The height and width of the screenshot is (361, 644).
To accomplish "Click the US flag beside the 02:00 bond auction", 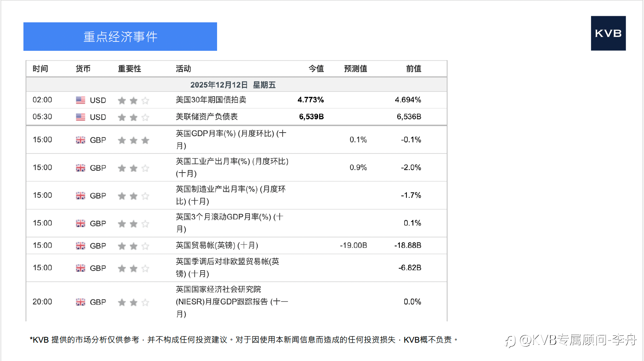I will click(x=80, y=100).
